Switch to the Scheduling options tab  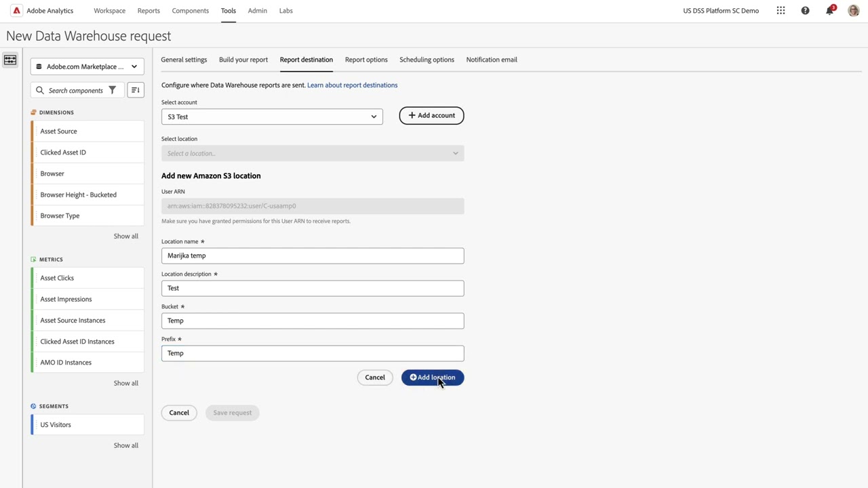pyautogui.click(x=427, y=60)
